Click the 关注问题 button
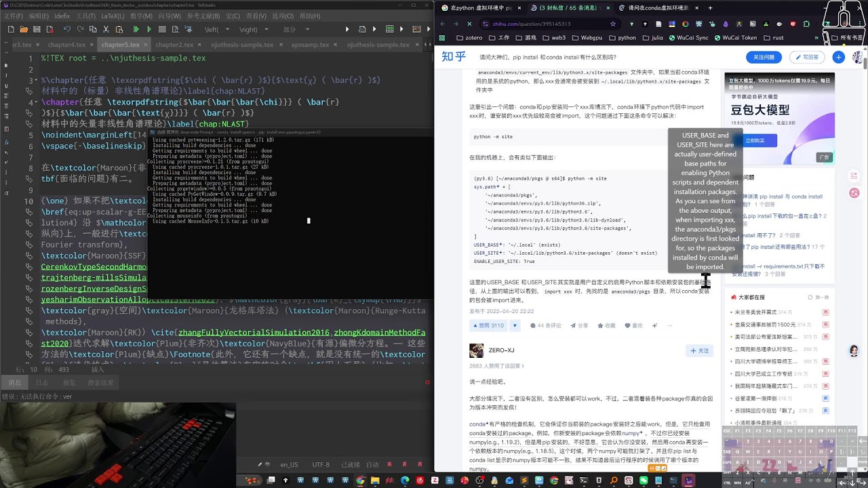Viewport: 868px width, 488px height. pyautogui.click(x=764, y=58)
